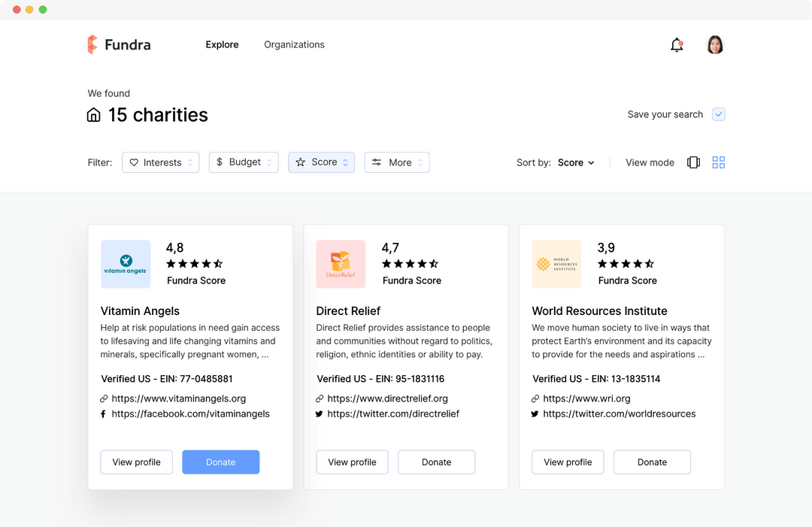Image resolution: width=812 pixels, height=527 pixels.
Task: Donate to World Resources Institute
Action: [652, 462]
